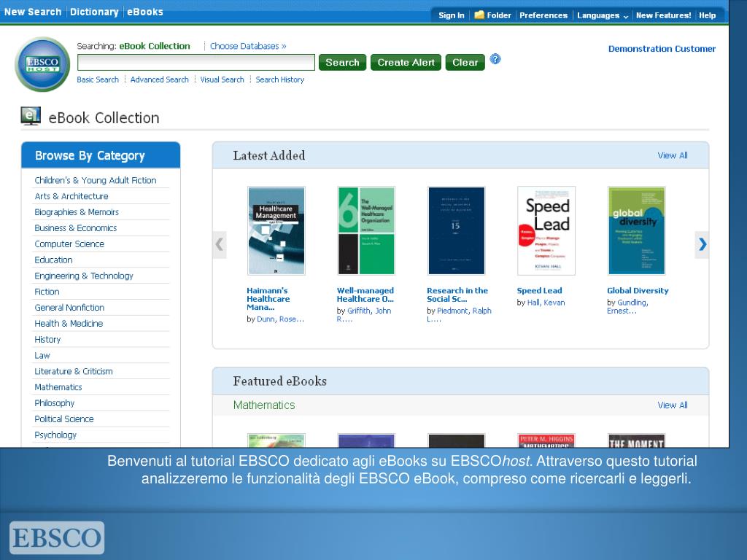Screen dimensions: 747x560
Task: Browse General Nonfiction category
Action: click(69, 308)
